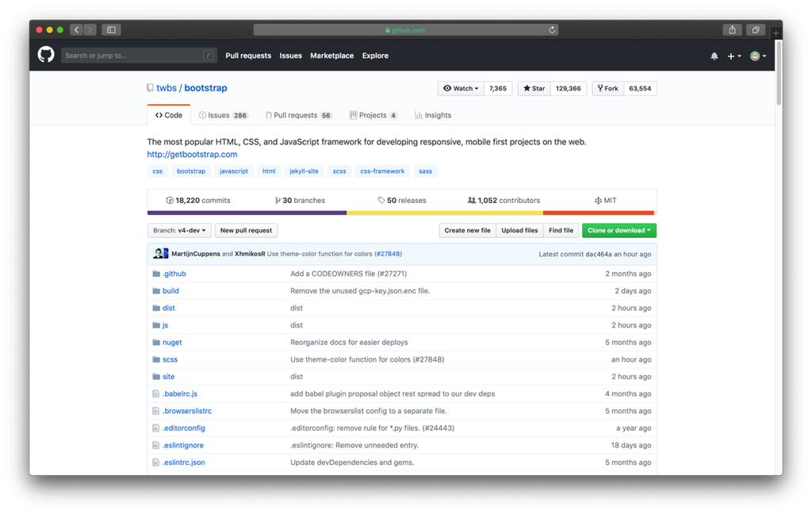
Task: Open the 18,220 commits link
Action: (x=198, y=201)
